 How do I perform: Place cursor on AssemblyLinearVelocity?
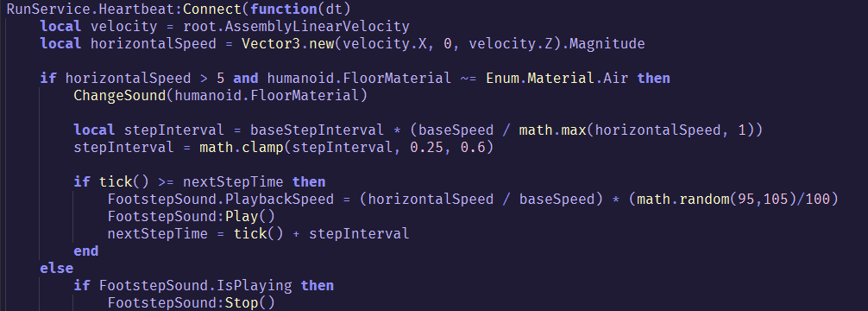[x=318, y=26]
